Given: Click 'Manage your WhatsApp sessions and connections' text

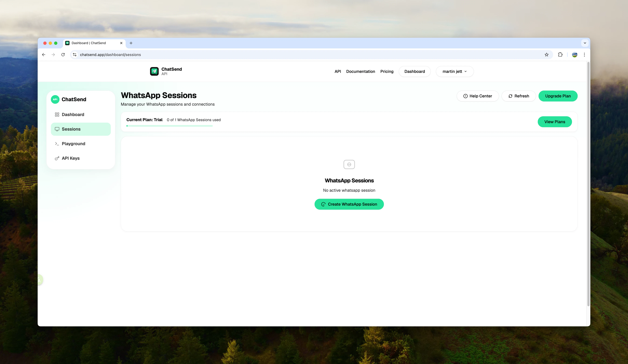Looking at the screenshot, I should (167, 104).
